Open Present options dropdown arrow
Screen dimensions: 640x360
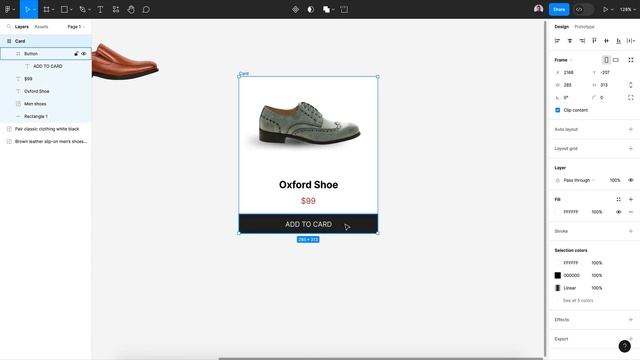click(612, 9)
